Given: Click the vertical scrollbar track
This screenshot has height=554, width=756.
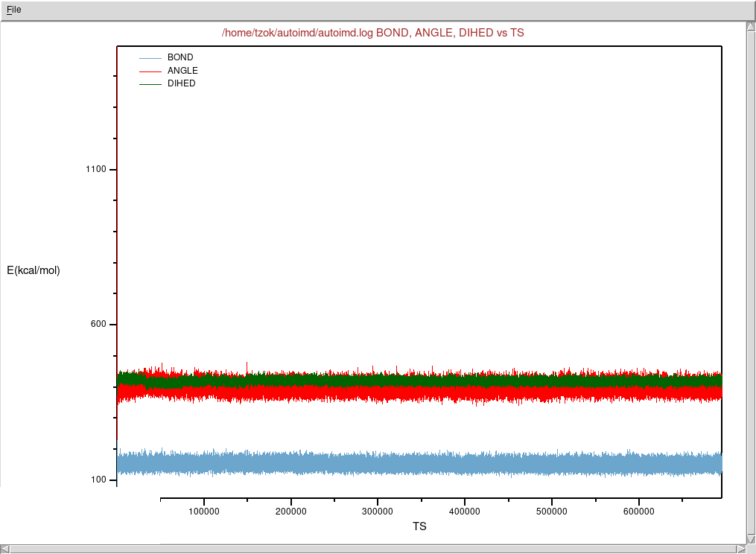Looking at the screenshot, I should tap(752, 283).
